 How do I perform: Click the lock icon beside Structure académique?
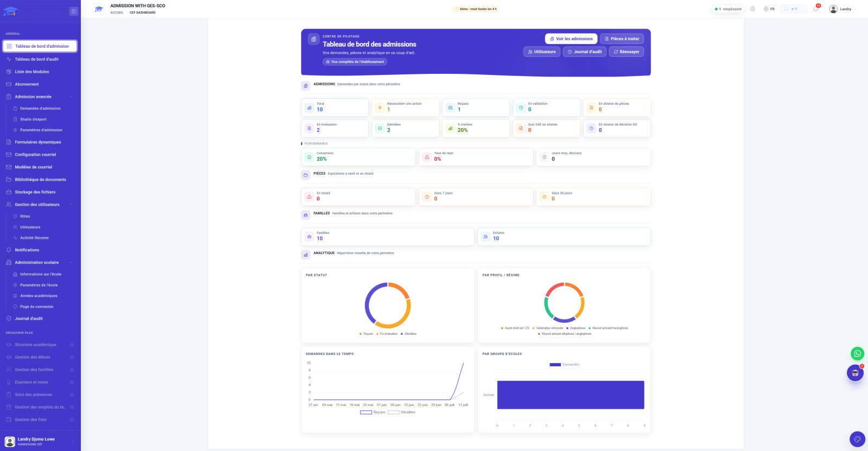pos(72,345)
